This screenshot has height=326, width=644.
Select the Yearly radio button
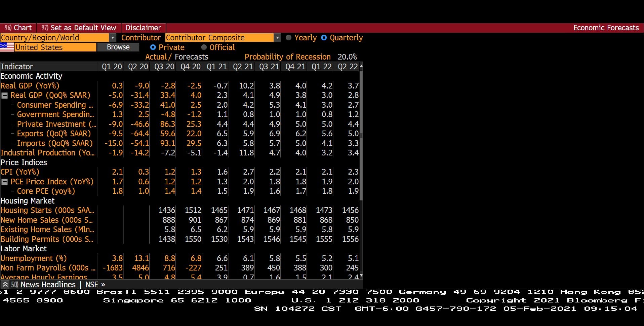(x=288, y=38)
